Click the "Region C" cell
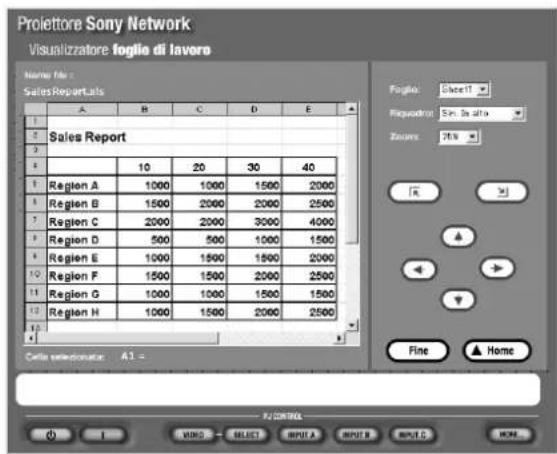Screen dimensions: 557x454 [x=82, y=221]
